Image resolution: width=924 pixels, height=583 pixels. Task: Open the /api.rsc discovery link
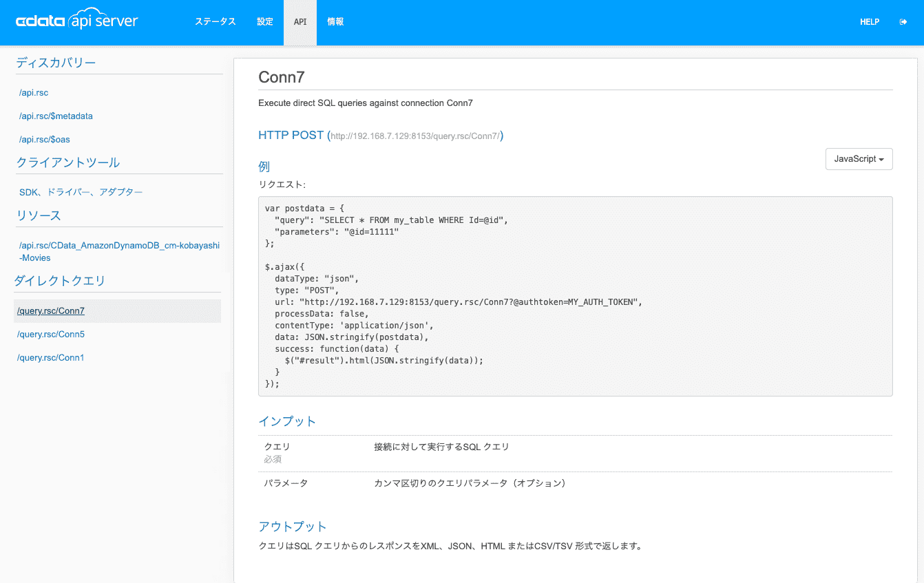point(34,93)
